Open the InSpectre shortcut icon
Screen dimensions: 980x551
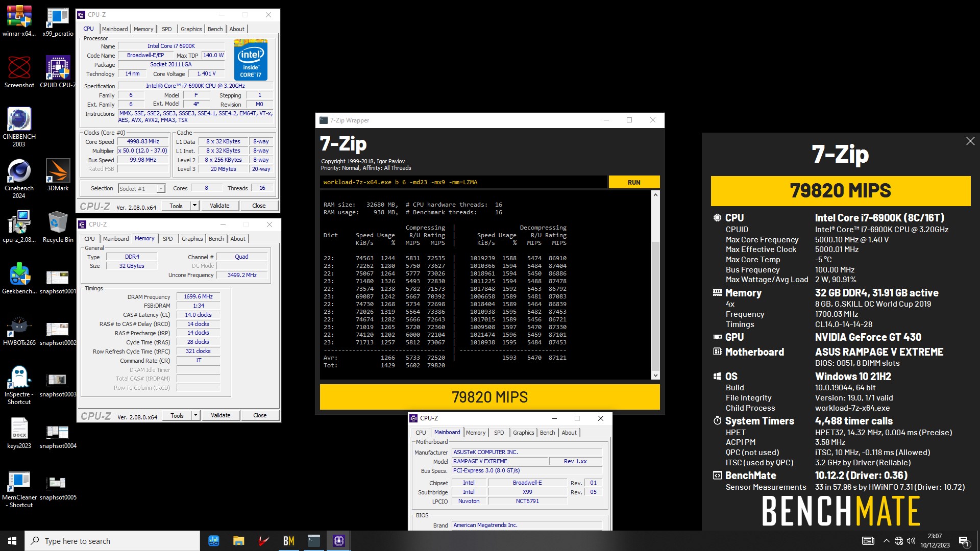(19, 385)
